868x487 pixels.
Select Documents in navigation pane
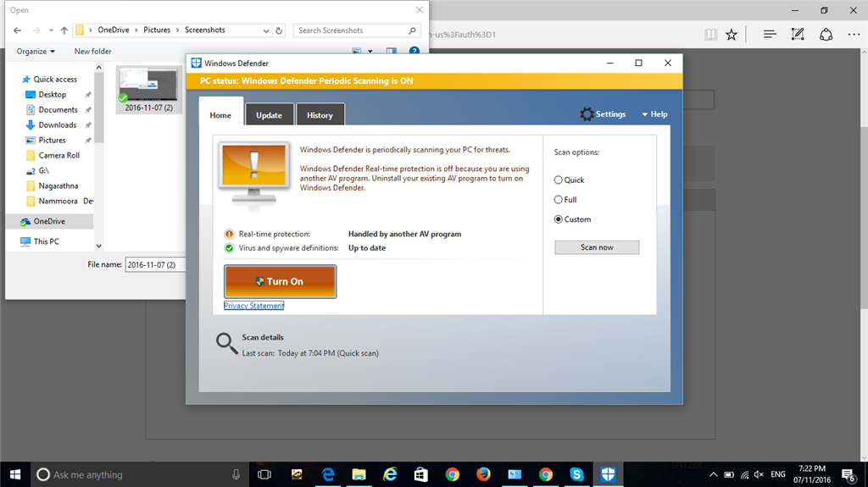pyautogui.click(x=58, y=109)
